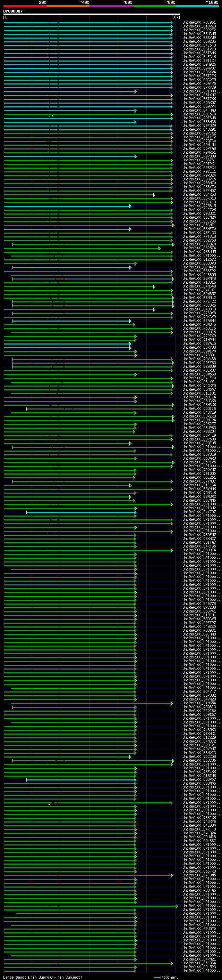The image size is (222, 980).
Task: Select hit label UniRef100_C7YN87
Action: 199,481
